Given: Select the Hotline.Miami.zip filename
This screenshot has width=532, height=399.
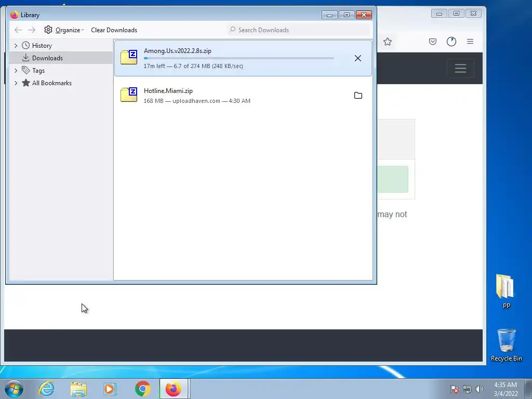Looking at the screenshot, I should (x=168, y=91).
